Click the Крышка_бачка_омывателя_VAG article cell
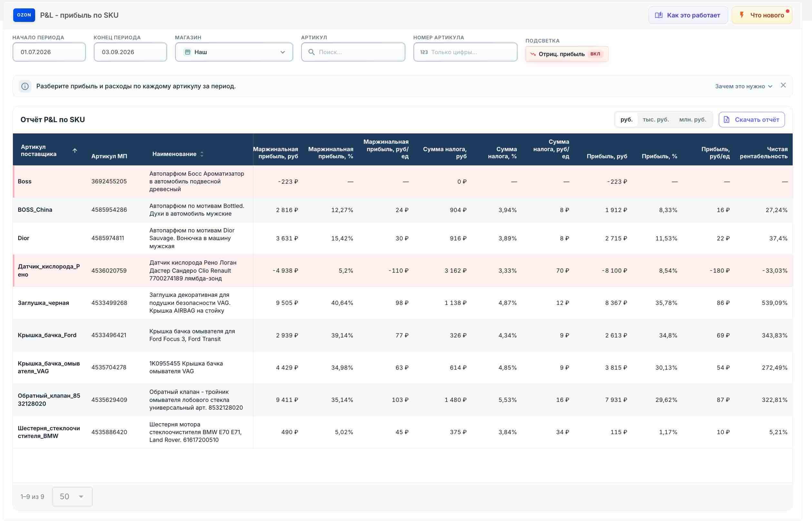812x526 pixels. pyautogui.click(x=49, y=367)
